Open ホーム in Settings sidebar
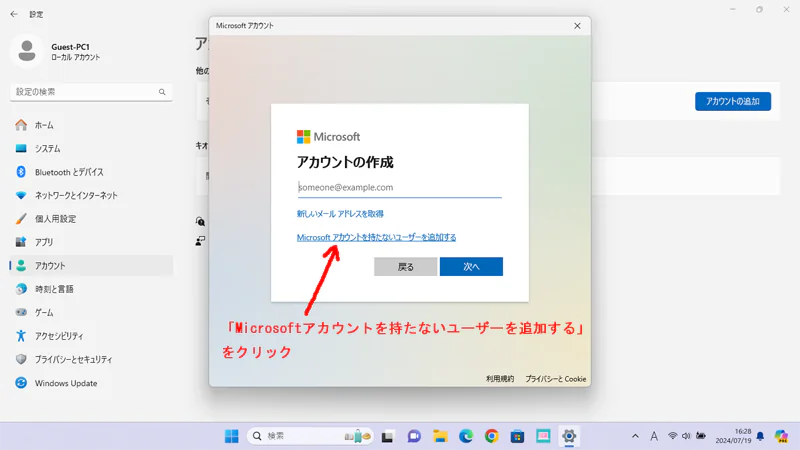800x450 pixels. click(x=91, y=125)
